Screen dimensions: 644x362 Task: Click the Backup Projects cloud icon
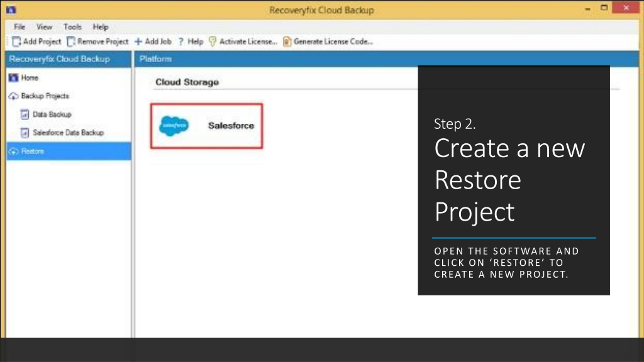pyautogui.click(x=14, y=96)
